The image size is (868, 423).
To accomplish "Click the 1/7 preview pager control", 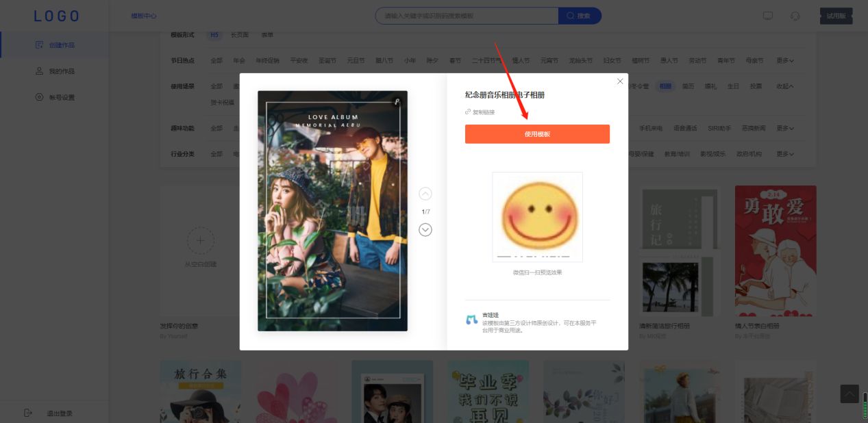I will pos(427,212).
